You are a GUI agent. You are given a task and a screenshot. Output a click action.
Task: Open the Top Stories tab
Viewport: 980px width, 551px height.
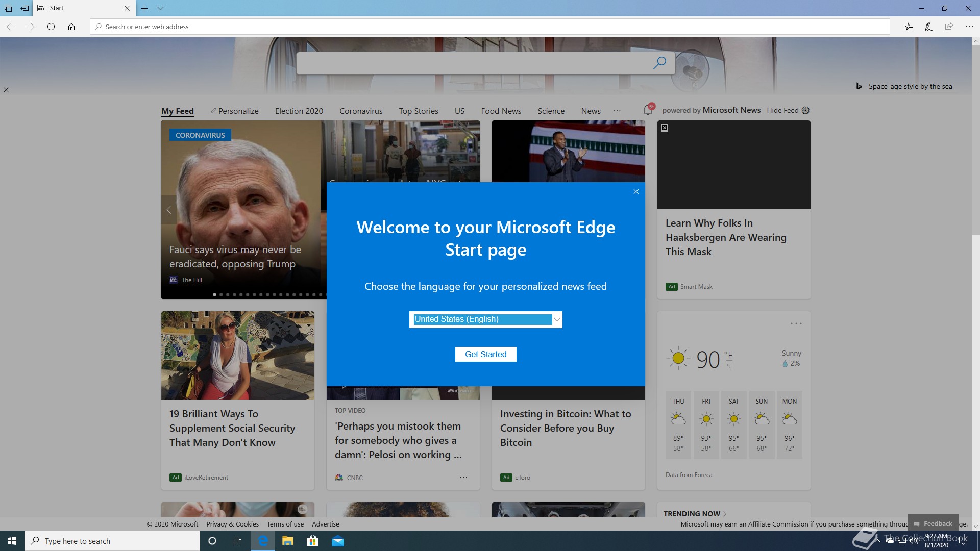coord(419,111)
